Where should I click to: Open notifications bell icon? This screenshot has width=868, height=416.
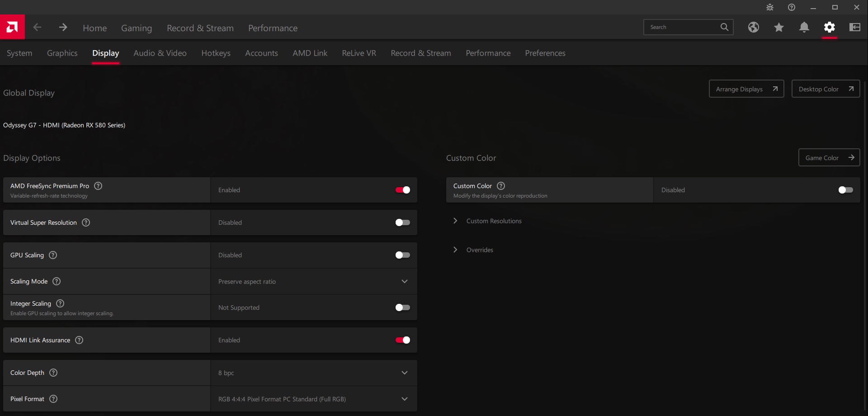(x=804, y=27)
